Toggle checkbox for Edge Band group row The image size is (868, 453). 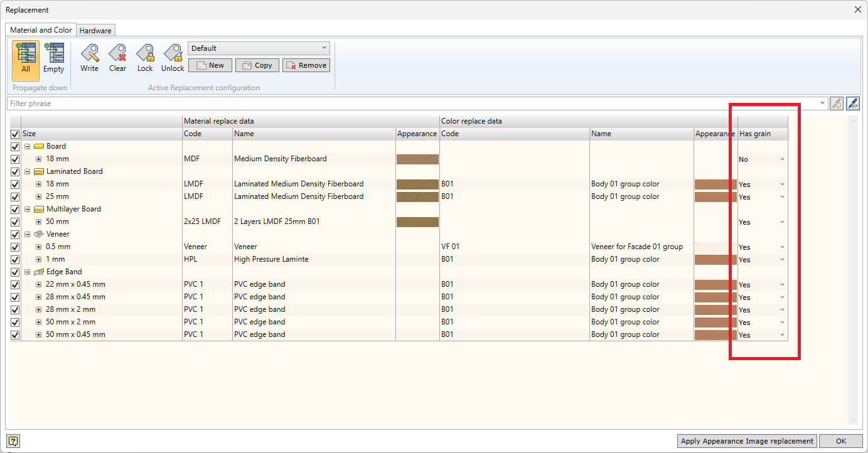pyautogui.click(x=15, y=272)
